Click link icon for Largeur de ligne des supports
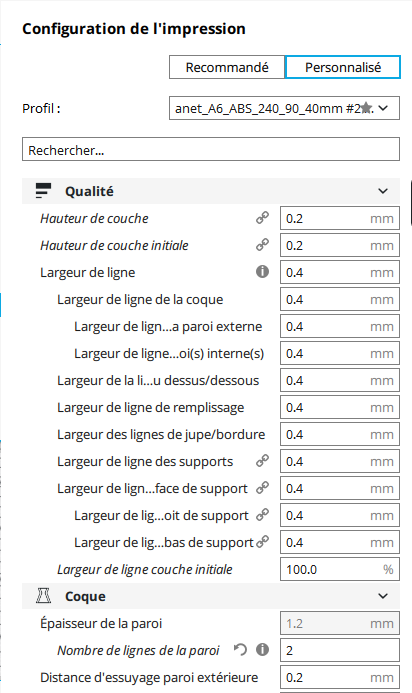This screenshot has height=693, width=412. [x=263, y=461]
